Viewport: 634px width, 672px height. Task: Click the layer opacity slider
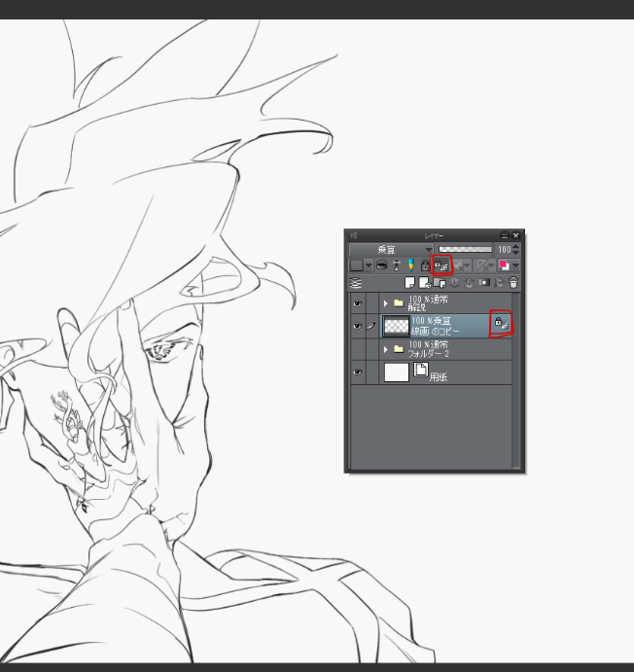[466, 250]
